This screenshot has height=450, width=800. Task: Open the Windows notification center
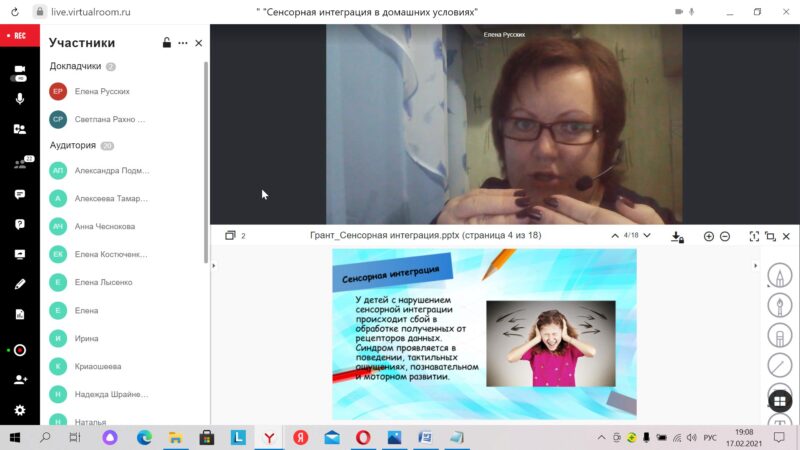(779, 437)
